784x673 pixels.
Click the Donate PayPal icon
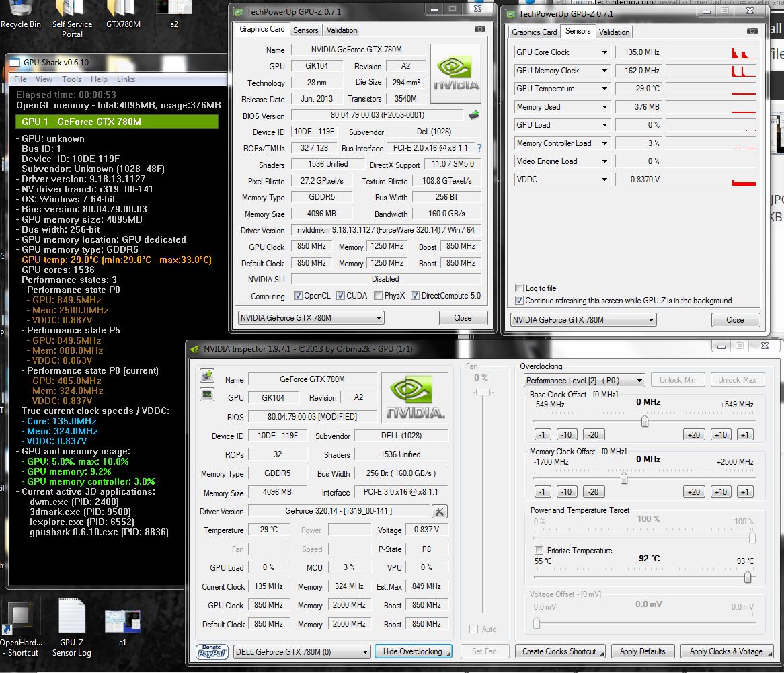[212, 651]
